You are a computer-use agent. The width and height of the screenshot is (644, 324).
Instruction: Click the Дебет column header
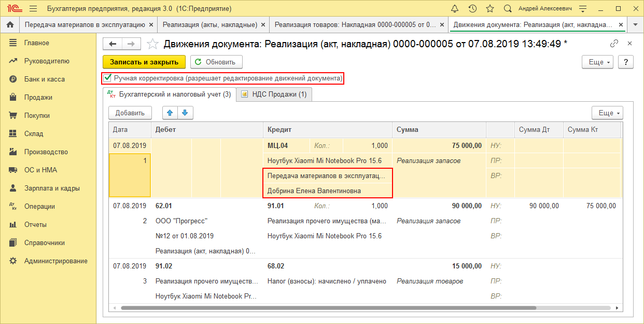pyautogui.click(x=207, y=130)
